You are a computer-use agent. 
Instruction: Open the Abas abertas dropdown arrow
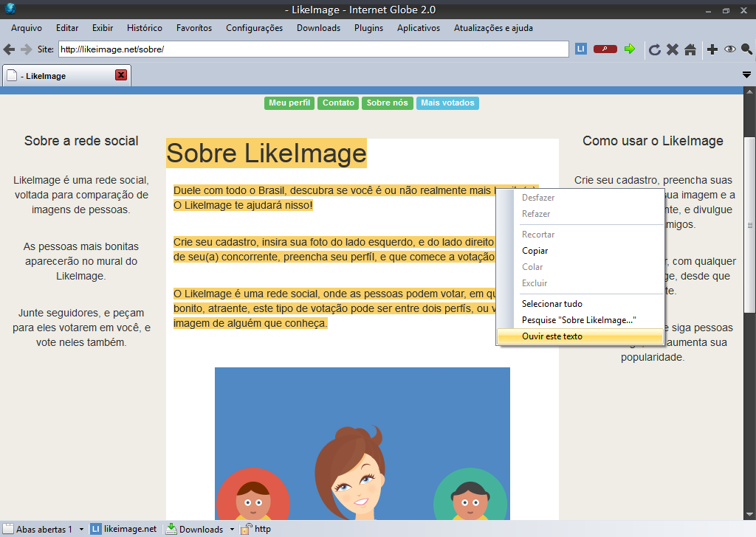coord(81,529)
